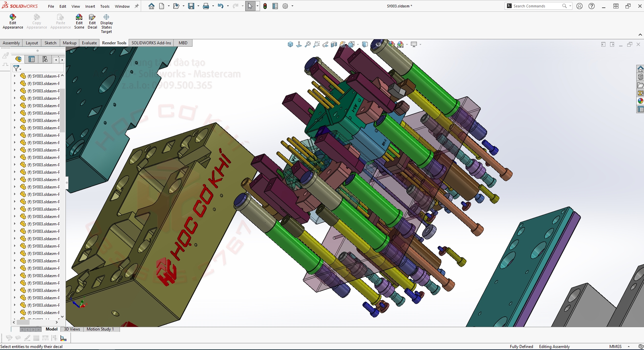This screenshot has height=350, width=644.
Task: Click the Home welcome icon in the top toolbar
Action: tap(152, 6)
